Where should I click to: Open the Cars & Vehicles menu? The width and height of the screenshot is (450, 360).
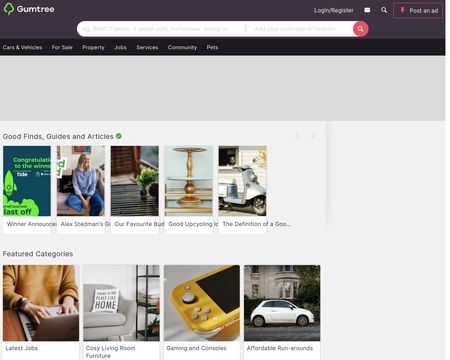coord(22,47)
